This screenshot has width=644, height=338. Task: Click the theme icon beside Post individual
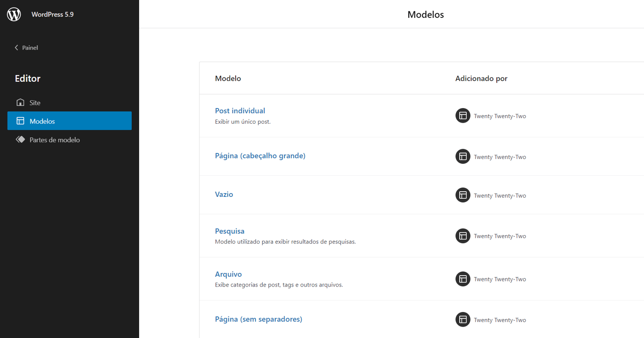pos(462,116)
